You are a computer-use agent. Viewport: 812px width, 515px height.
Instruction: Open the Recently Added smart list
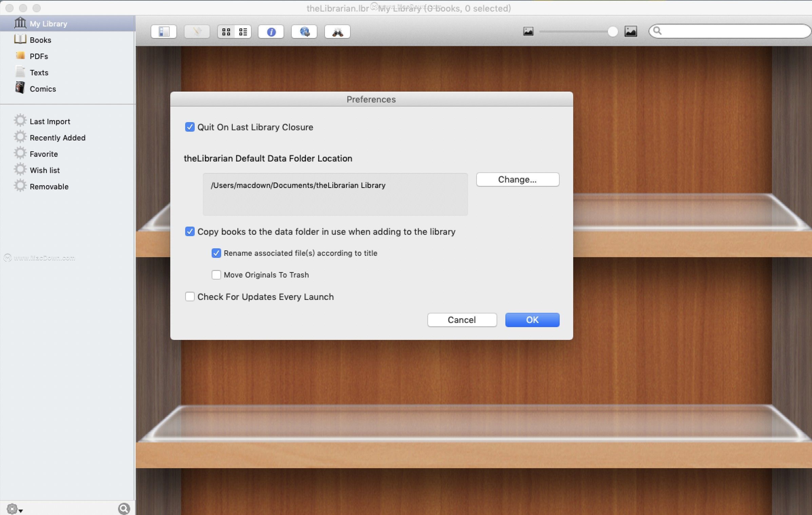point(67,138)
